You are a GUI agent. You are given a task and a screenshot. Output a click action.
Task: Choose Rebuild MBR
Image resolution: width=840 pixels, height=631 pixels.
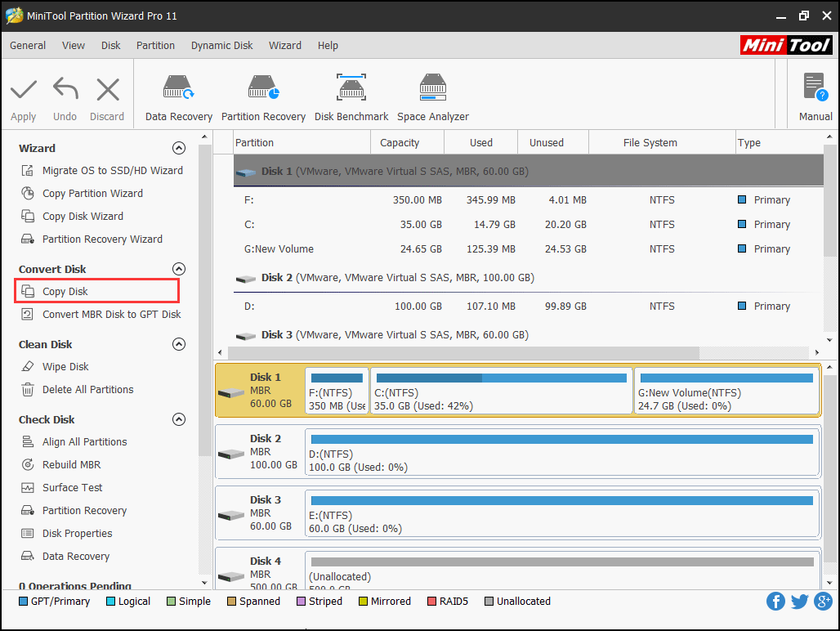(x=60, y=465)
